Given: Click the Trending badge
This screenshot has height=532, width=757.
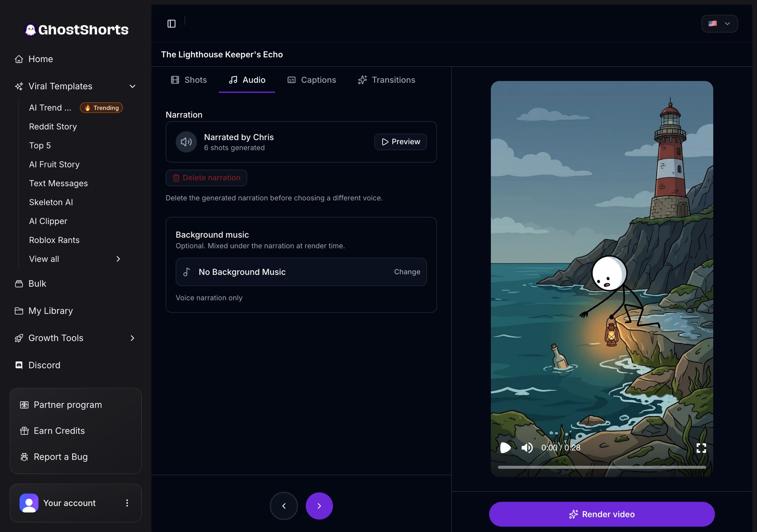Looking at the screenshot, I should tap(101, 108).
